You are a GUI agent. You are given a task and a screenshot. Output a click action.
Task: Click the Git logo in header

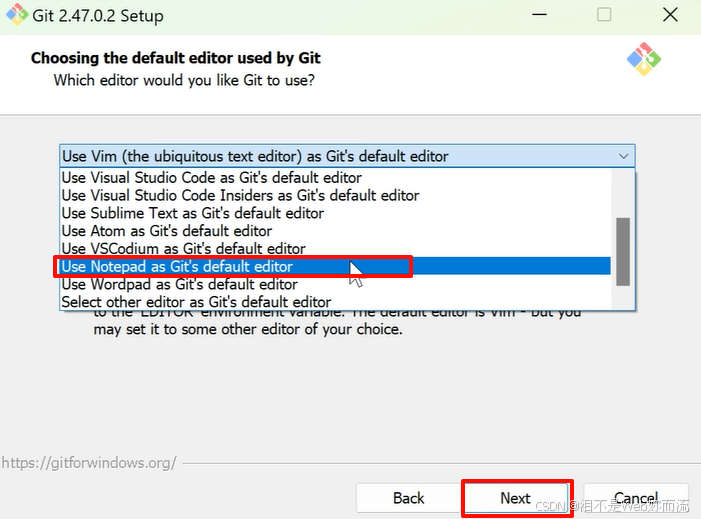(643, 59)
